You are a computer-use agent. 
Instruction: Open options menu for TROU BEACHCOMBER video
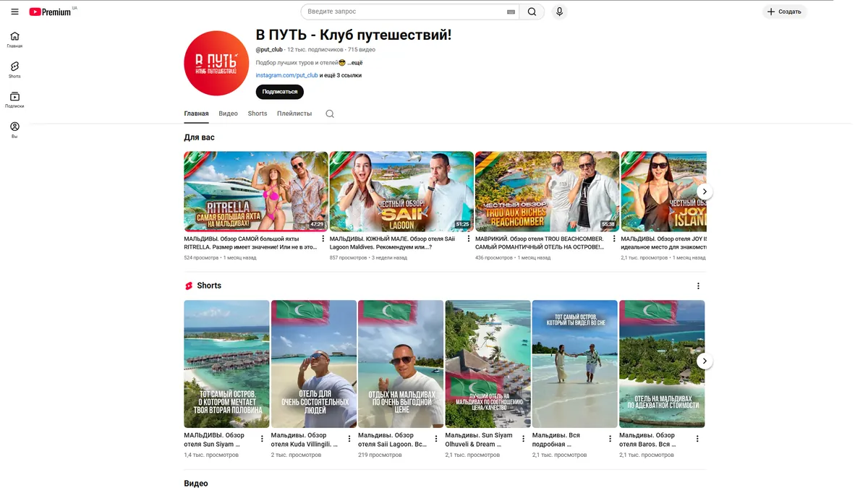point(613,239)
